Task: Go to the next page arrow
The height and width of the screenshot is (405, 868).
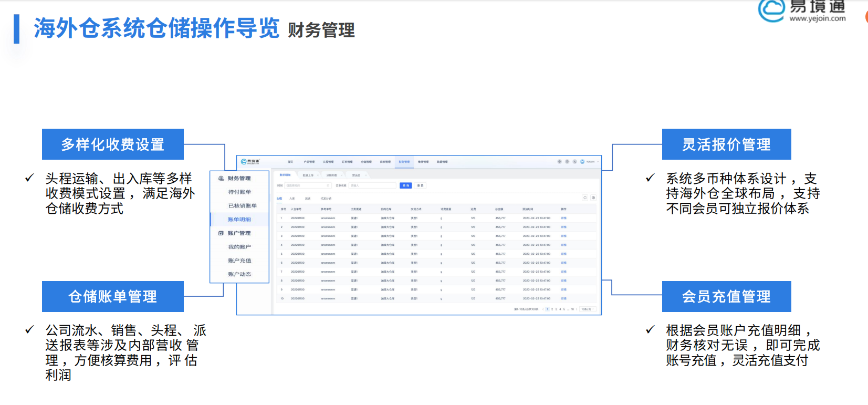Action: tap(577, 309)
